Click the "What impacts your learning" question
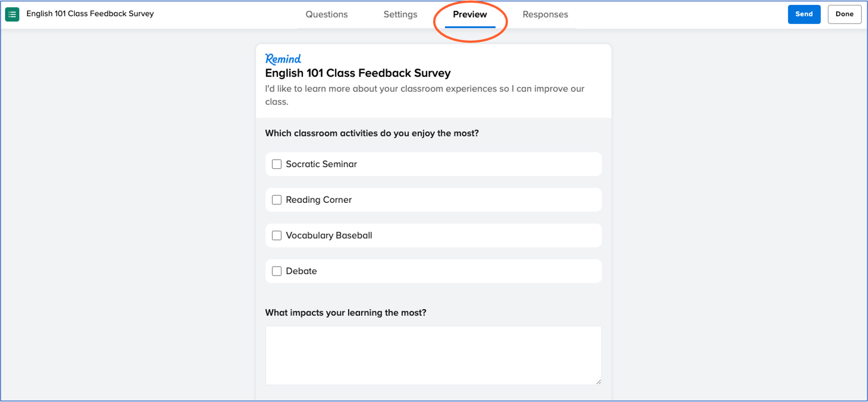The height and width of the screenshot is (402, 868). [x=346, y=313]
